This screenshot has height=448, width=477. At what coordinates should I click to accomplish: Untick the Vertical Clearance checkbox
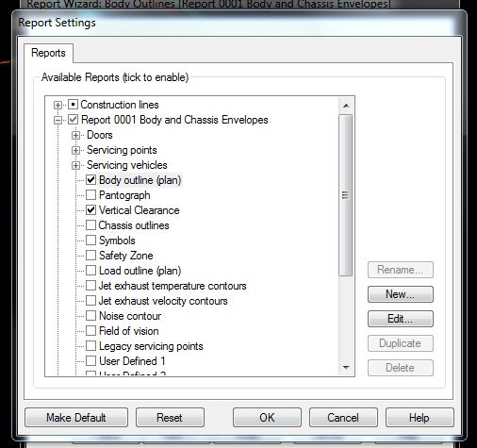point(90,210)
